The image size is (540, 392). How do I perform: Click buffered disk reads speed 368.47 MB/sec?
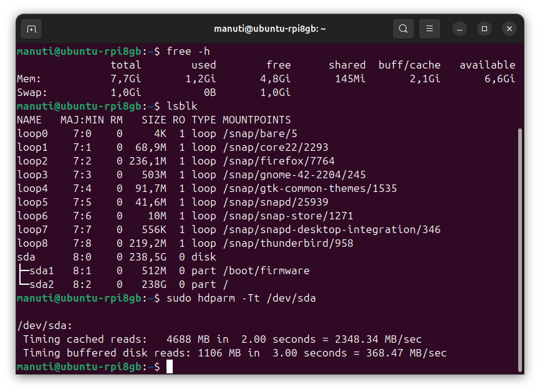point(407,353)
